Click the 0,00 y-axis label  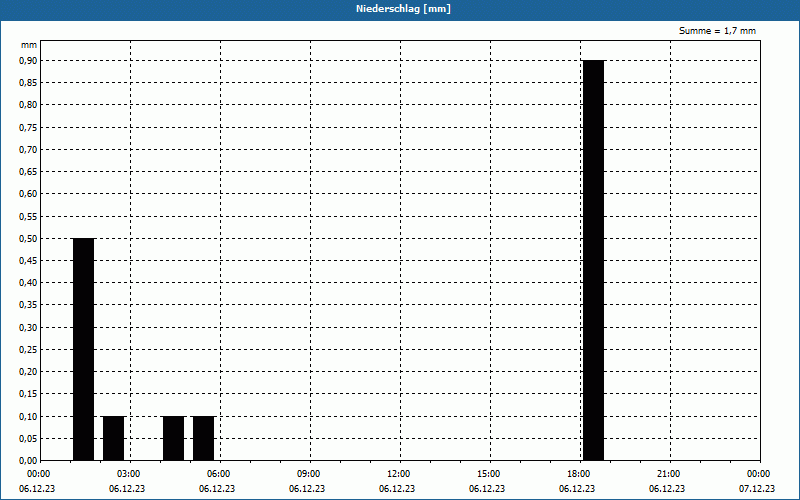[x=28, y=461]
